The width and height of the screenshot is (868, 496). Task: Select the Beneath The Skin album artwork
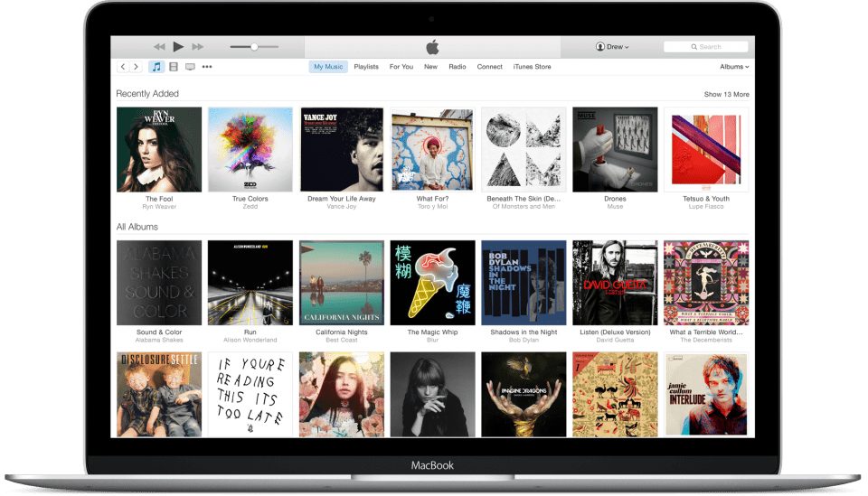tap(524, 149)
